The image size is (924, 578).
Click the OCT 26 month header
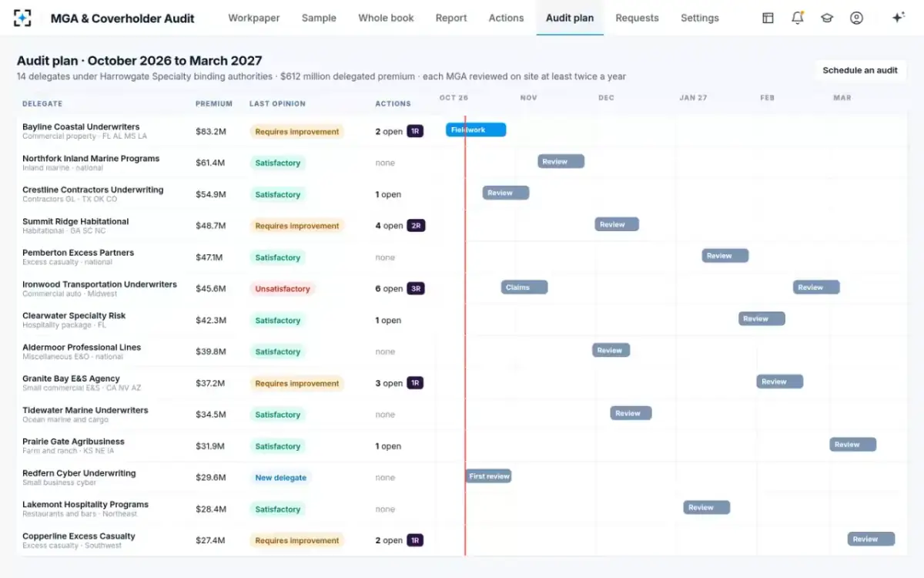pyautogui.click(x=454, y=98)
